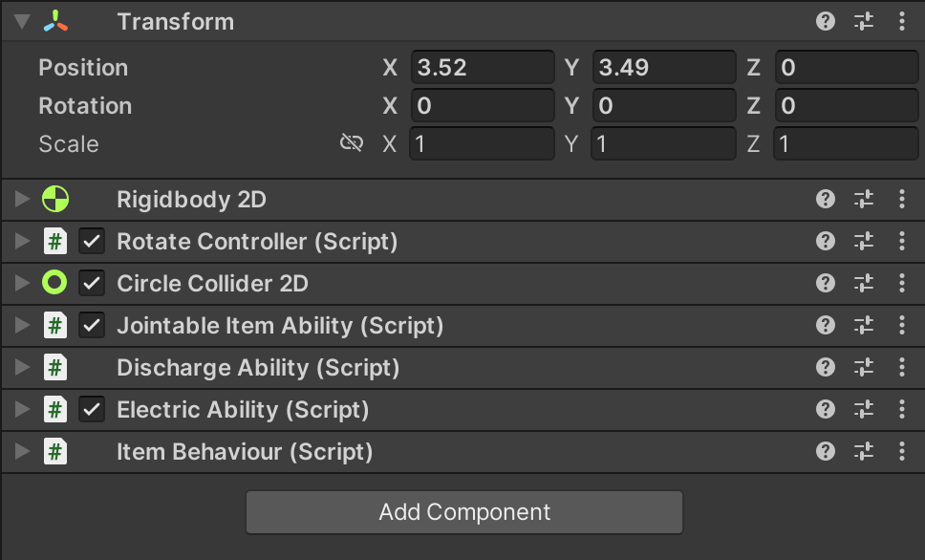Collapse the Transform component foldout
925x560 pixels.
click(x=22, y=21)
